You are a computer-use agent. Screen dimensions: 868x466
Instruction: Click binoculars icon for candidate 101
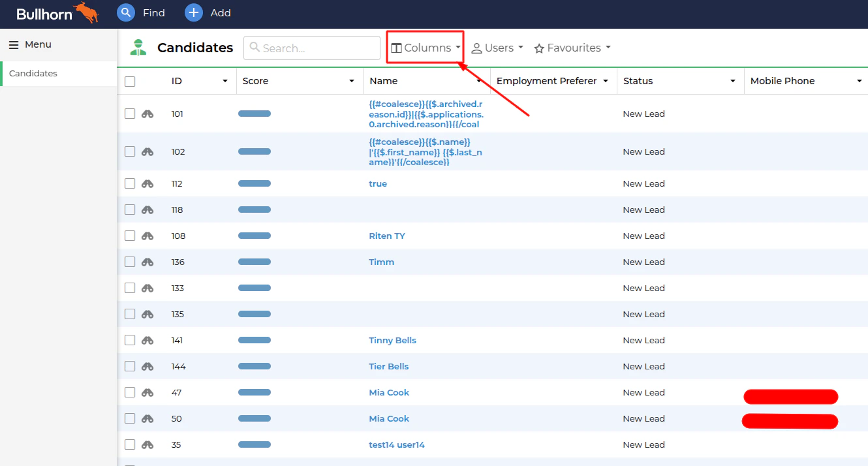click(x=147, y=114)
